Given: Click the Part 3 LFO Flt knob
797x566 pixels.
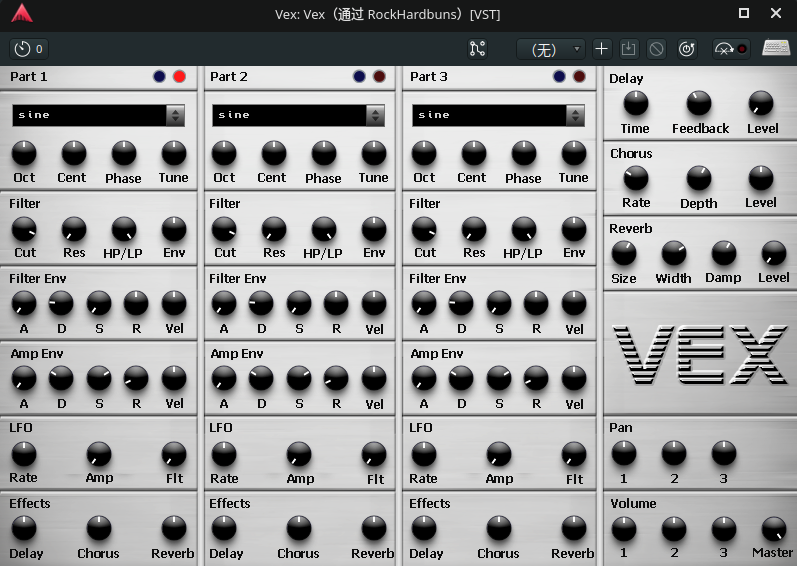Looking at the screenshot, I should point(574,454).
